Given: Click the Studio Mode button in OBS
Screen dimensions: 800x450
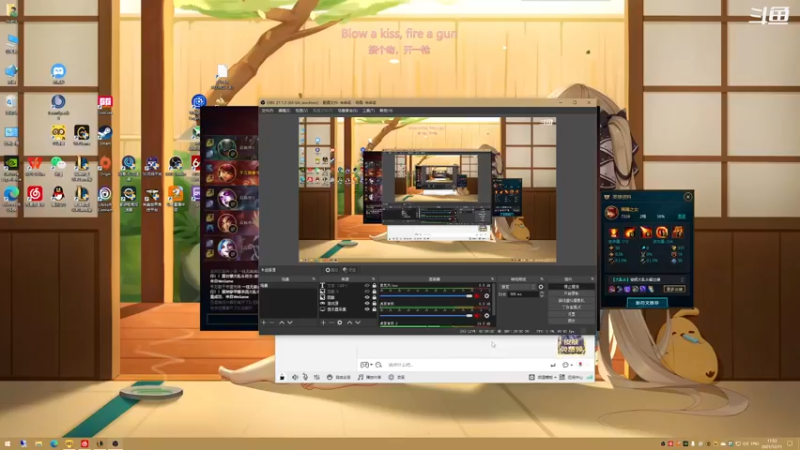Looking at the screenshot, I should (x=571, y=307).
